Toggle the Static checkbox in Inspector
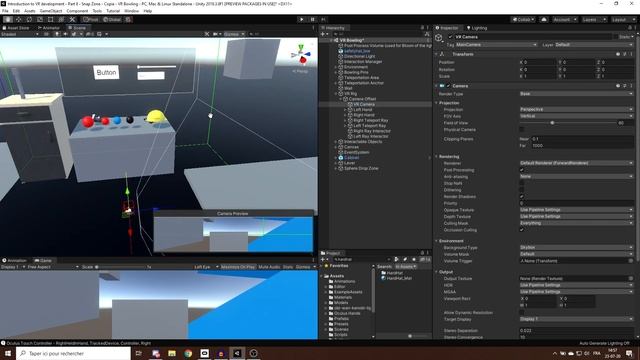Screen dimensions: 640x360 pyautogui.click(x=616, y=37)
